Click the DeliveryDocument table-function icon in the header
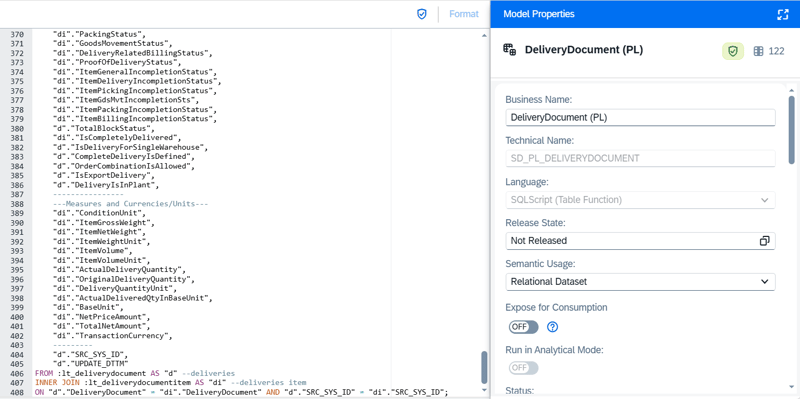The height and width of the screenshot is (399, 800). pos(509,50)
